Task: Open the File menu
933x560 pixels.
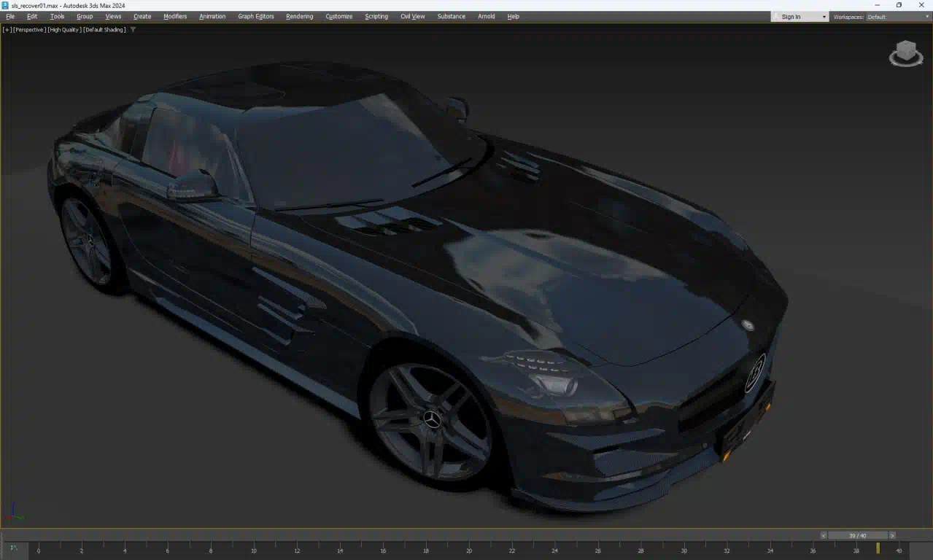Action: (10, 16)
